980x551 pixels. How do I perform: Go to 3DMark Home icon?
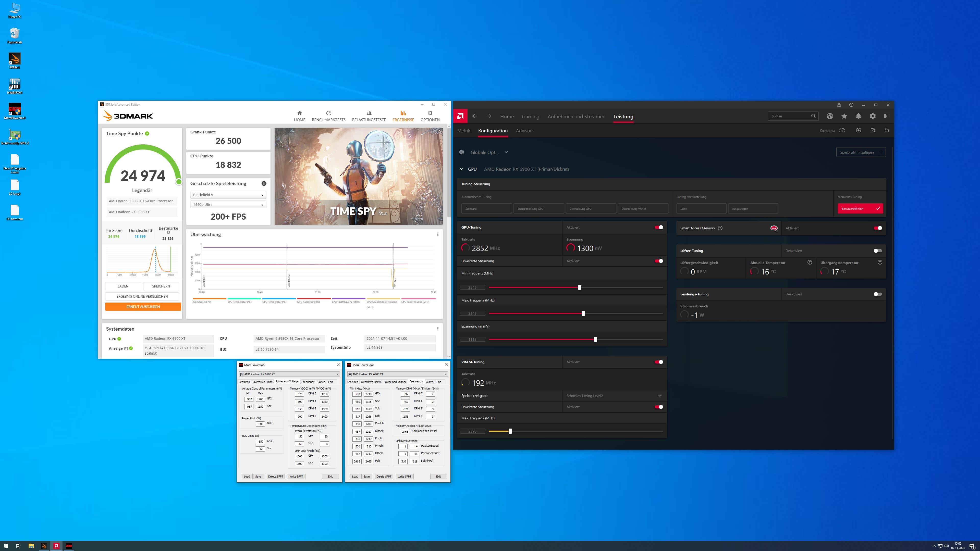tap(299, 116)
